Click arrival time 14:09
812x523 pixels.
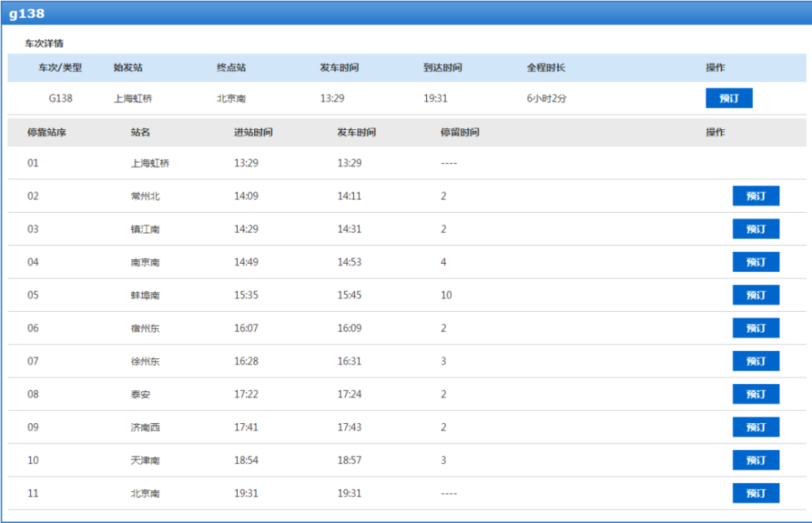(x=246, y=197)
